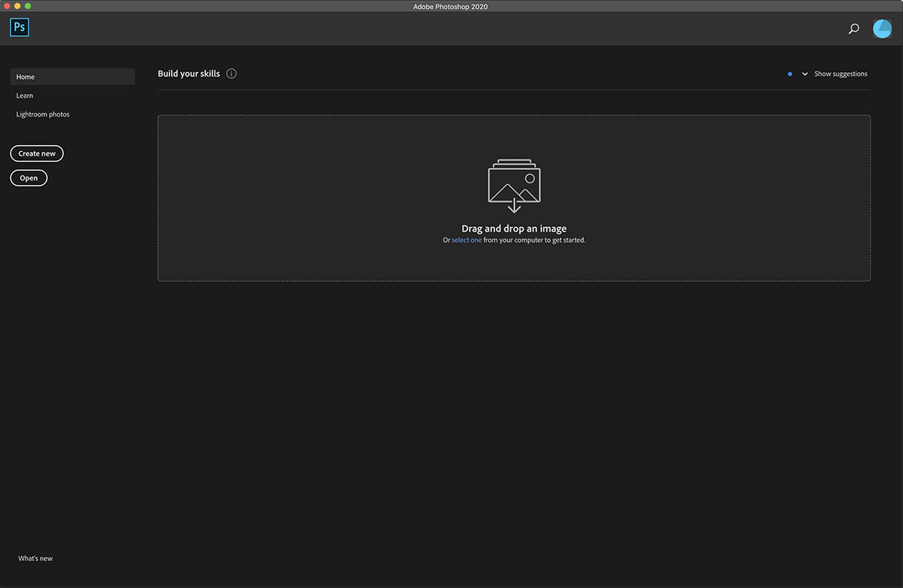This screenshot has height=588, width=903.
Task: Expand suggestions using the chevron arrow
Action: (x=804, y=74)
